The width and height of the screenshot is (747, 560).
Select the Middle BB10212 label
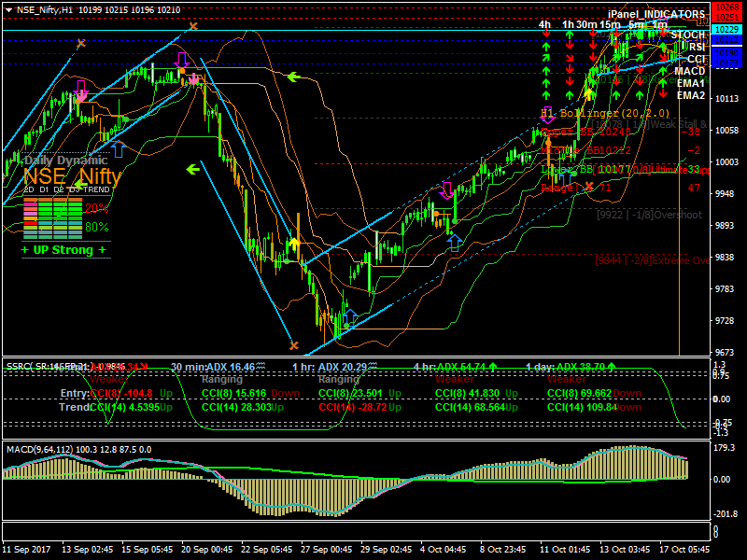(x=586, y=150)
